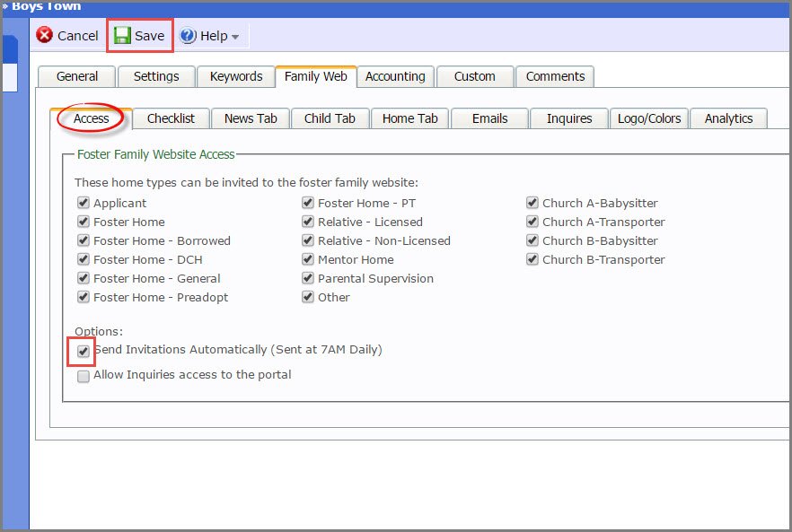Viewport: 792px width, 532px height.
Task: Click the red Cancel X icon
Action: tap(45, 35)
